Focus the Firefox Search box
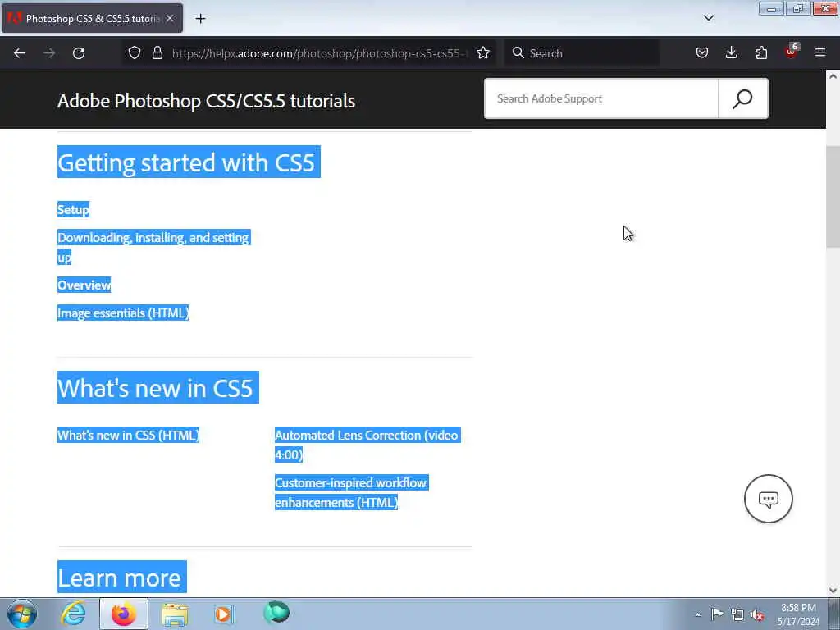 click(x=582, y=53)
